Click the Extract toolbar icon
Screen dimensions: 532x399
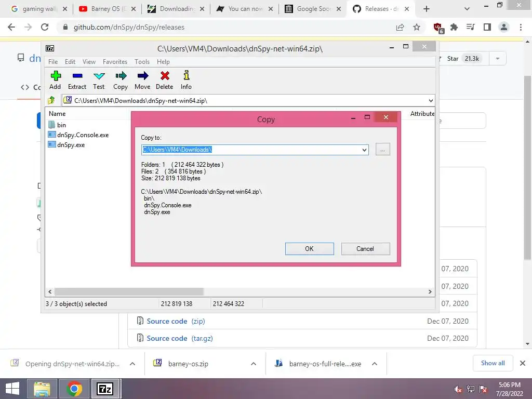pyautogui.click(x=77, y=81)
